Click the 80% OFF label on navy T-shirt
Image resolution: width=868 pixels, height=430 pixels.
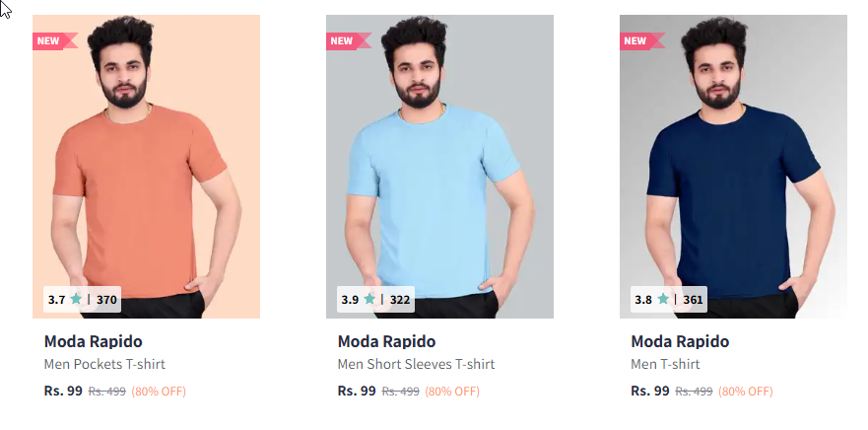coord(745,392)
